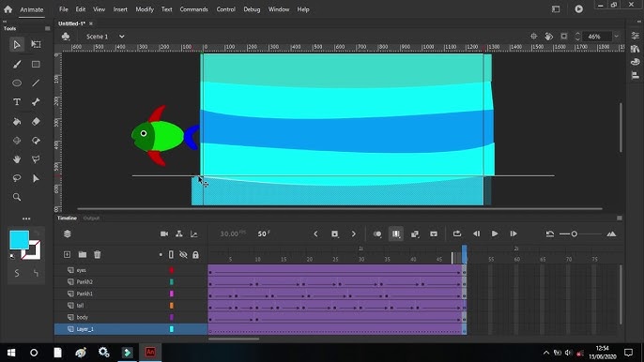Image resolution: width=644 pixels, height=362 pixels.
Task: Play the timeline animation
Action: point(495,234)
